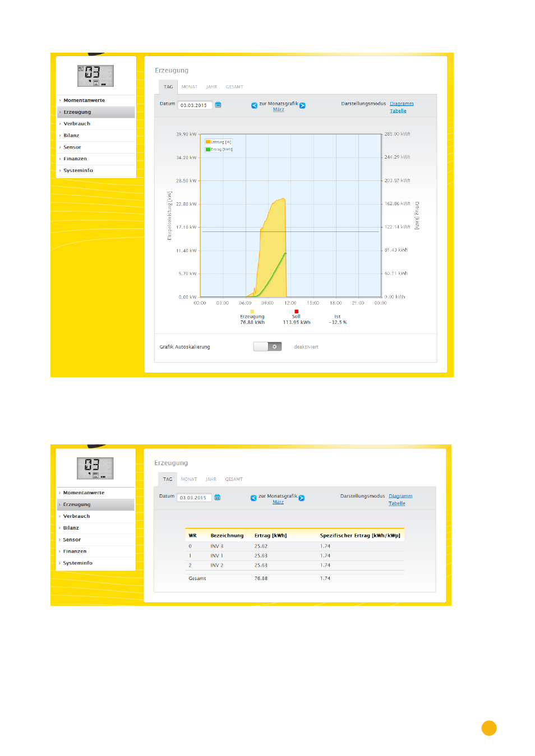Expand Verbrauch in lower sidebar
The image size is (535, 756).
tap(95, 516)
